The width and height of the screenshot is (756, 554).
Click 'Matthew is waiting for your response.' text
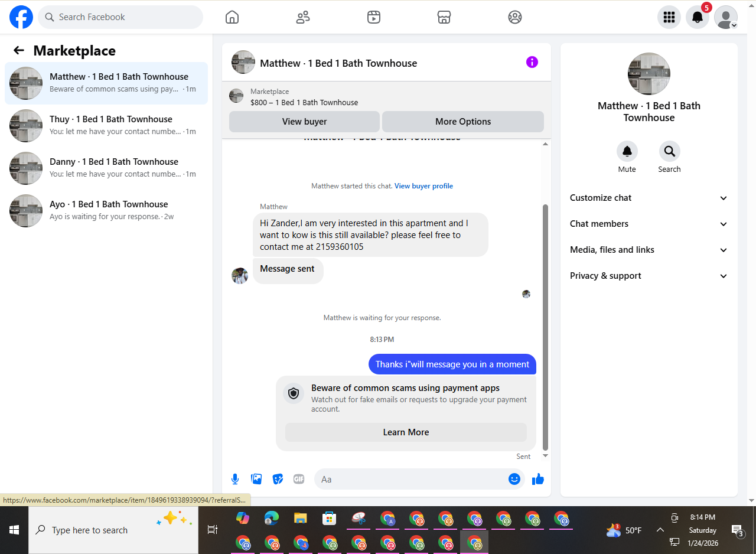(382, 318)
